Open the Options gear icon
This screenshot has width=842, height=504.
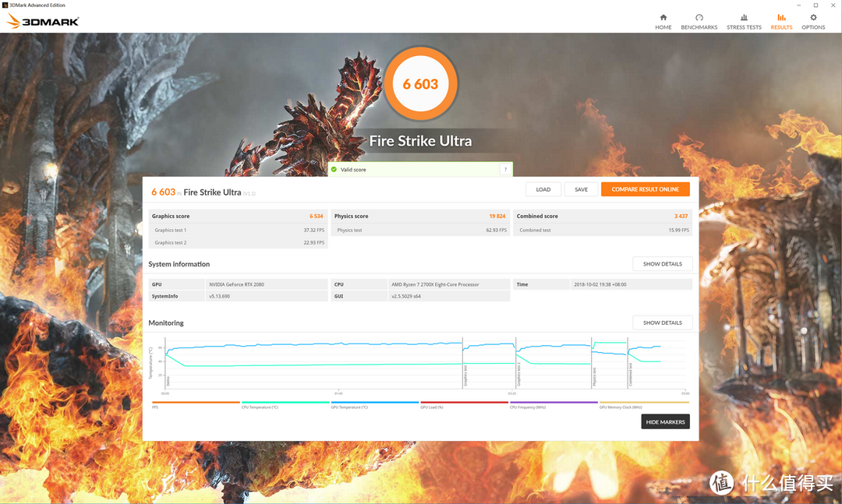813,18
